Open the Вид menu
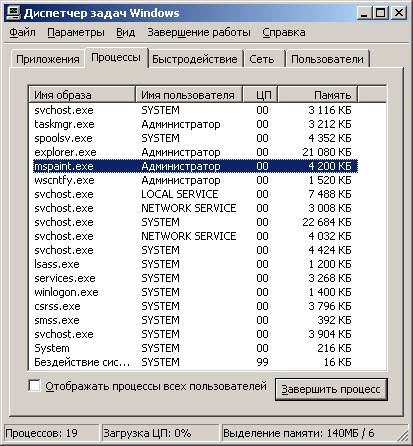 pos(125,32)
